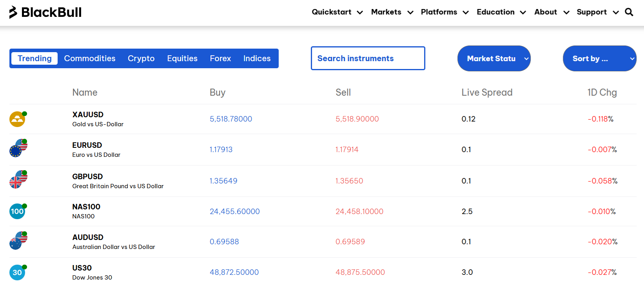644x287 pixels.
Task: Click EURUSD sell price 1.17914
Action: click(x=347, y=149)
